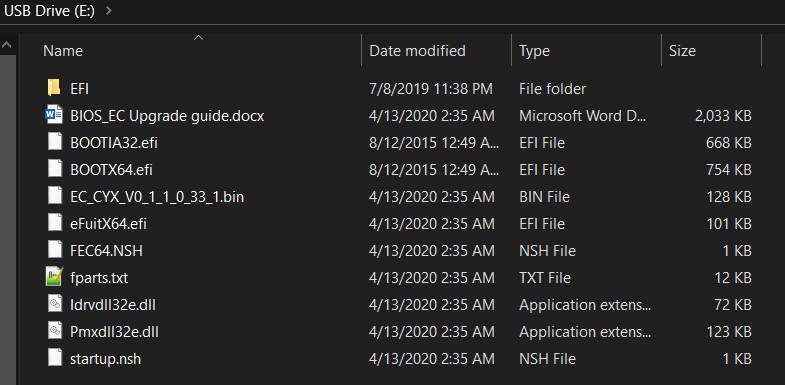Click the EC_CYX_V0_1_1_0_33_1.bin file icon

[55, 196]
